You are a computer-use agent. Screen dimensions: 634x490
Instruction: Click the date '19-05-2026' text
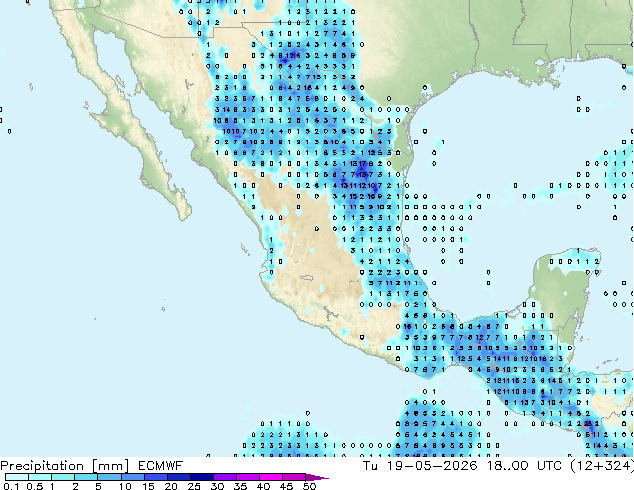432,465
